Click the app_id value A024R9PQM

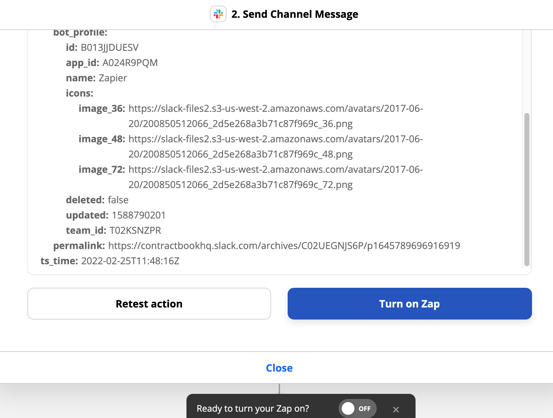[130, 62]
